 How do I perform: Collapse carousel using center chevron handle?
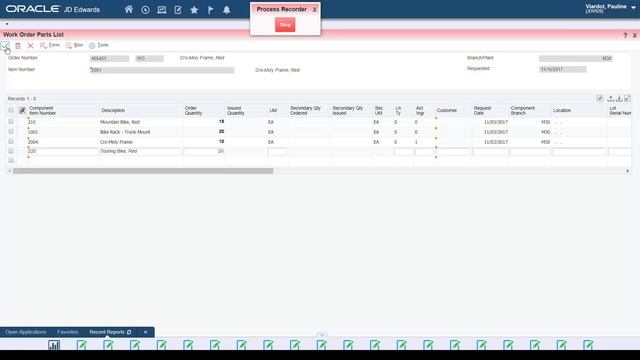[x=322, y=335]
